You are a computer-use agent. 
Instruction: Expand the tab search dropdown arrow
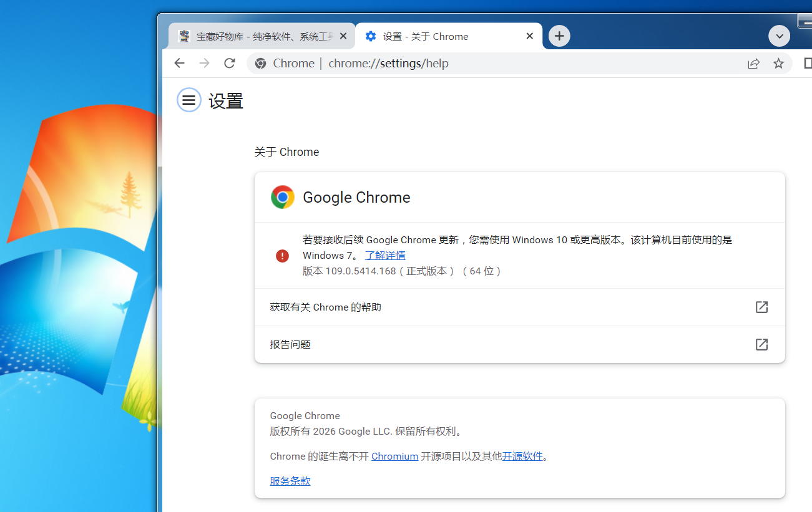[780, 36]
